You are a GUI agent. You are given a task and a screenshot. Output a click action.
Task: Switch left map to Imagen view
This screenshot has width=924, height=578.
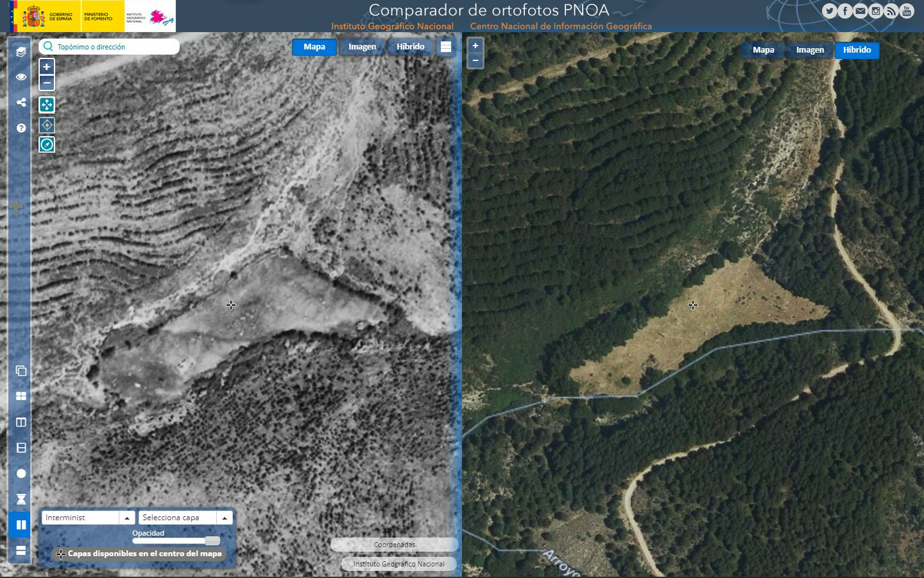pyautogui.click(x=363, y=47)
